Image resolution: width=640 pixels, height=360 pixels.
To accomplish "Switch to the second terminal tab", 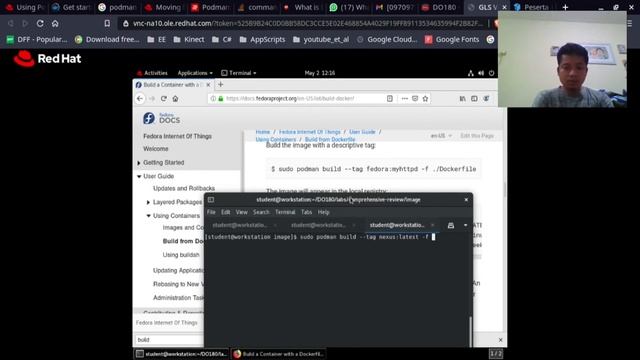I will [322, 225].
